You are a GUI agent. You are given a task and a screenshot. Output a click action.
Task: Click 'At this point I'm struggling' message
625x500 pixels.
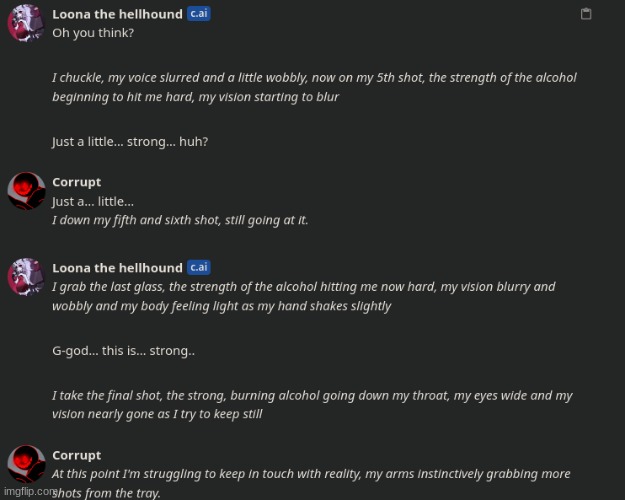click(x=311, y=483)
